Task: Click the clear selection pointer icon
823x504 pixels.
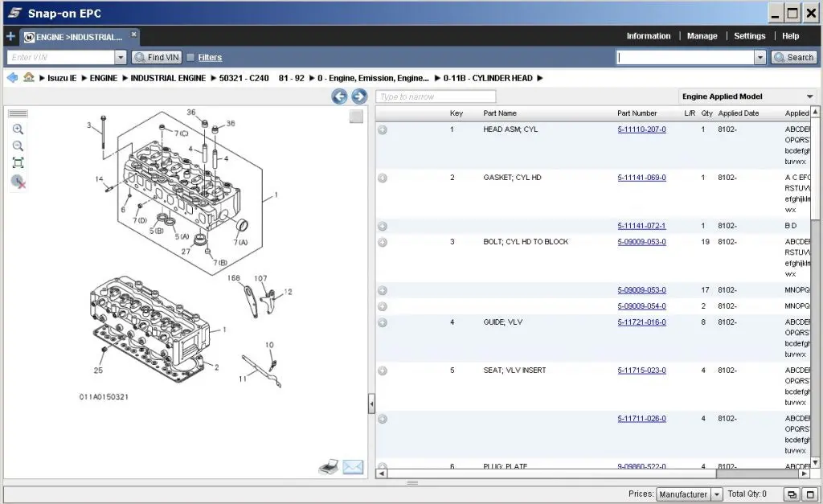Action: coord(18,182)
